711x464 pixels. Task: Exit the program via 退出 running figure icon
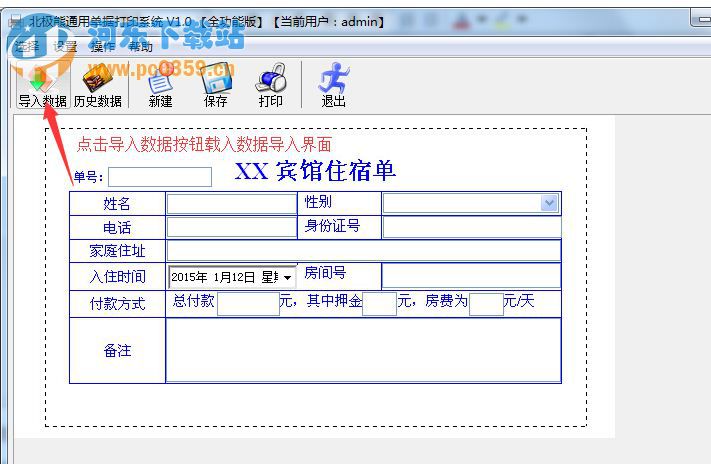point(334,85)
